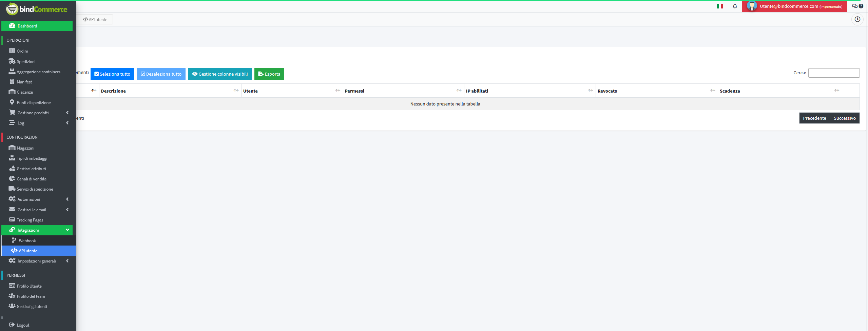Open the chat messages icon
868x331 pixels.
pos(854,6)
